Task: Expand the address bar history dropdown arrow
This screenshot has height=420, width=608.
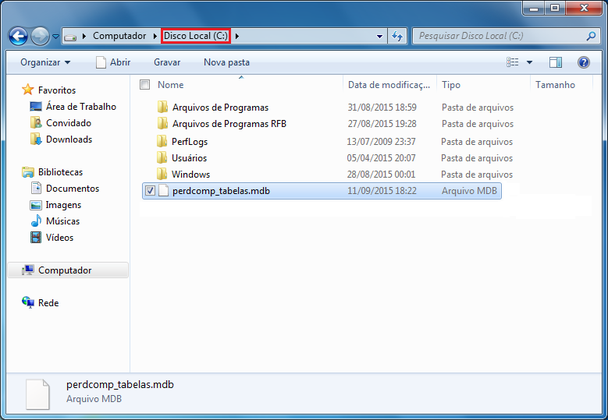Action: click(379, 36)
